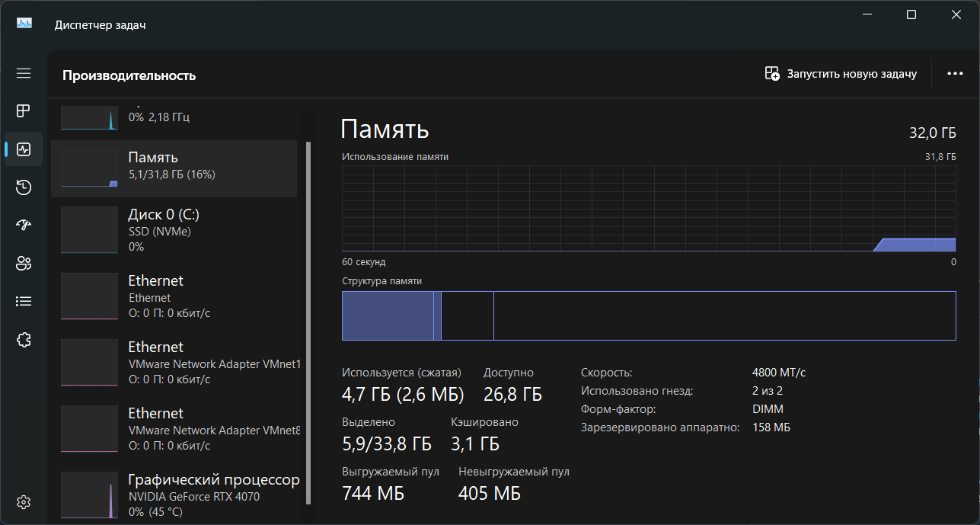The image size is (980, 525).
Task: Open the Details list page icon
Action: pyautogui.click(x=24, y=302)
